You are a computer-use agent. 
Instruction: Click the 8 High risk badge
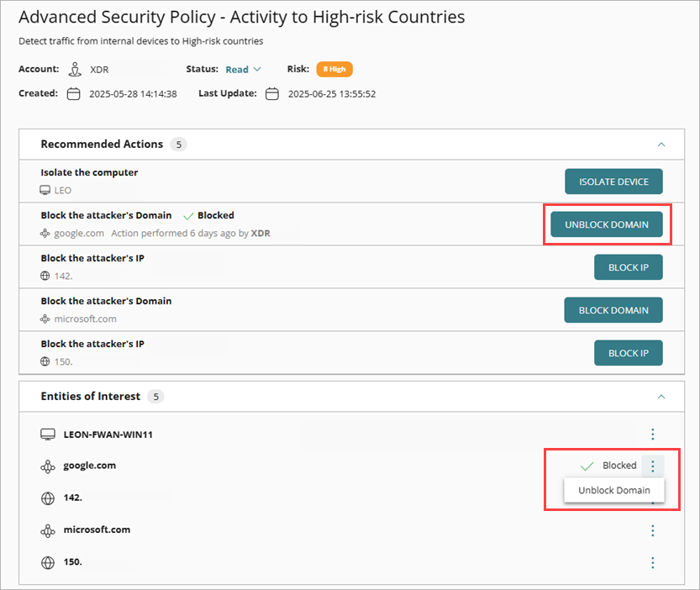pyautogui.click(x=334, y=69)
